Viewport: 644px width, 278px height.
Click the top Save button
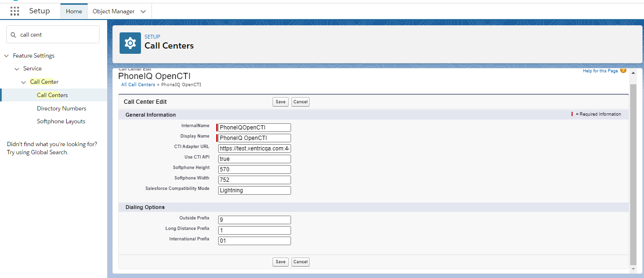click(x=281, y=102)
